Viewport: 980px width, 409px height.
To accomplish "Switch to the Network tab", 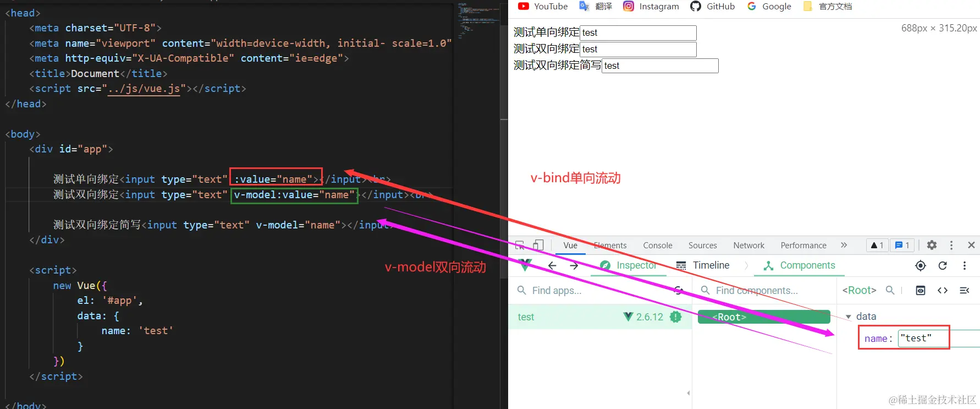I will click(749, 246).
